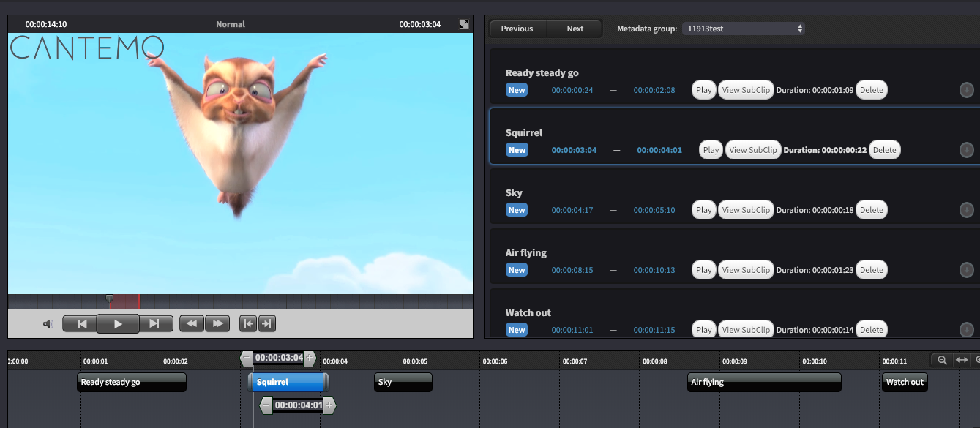Viewport: 980px width, 428px height.
Task: Delete the Air flying segment
Action: point(872,270)
